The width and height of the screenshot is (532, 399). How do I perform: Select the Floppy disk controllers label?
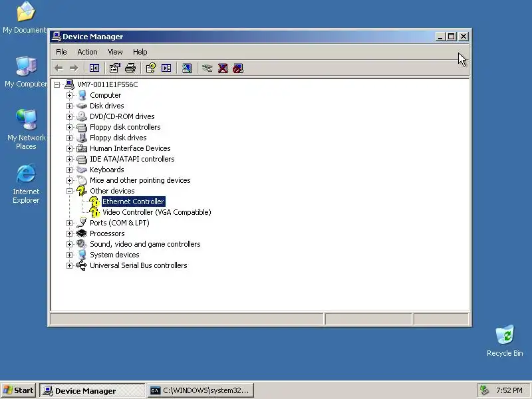tap(125, 127)
